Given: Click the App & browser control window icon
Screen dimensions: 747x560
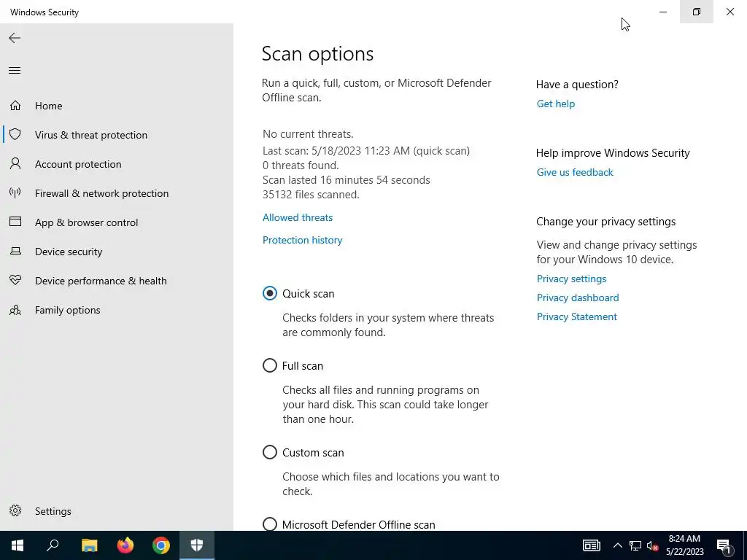Looking at the screenshot, I should coord(15,222).
